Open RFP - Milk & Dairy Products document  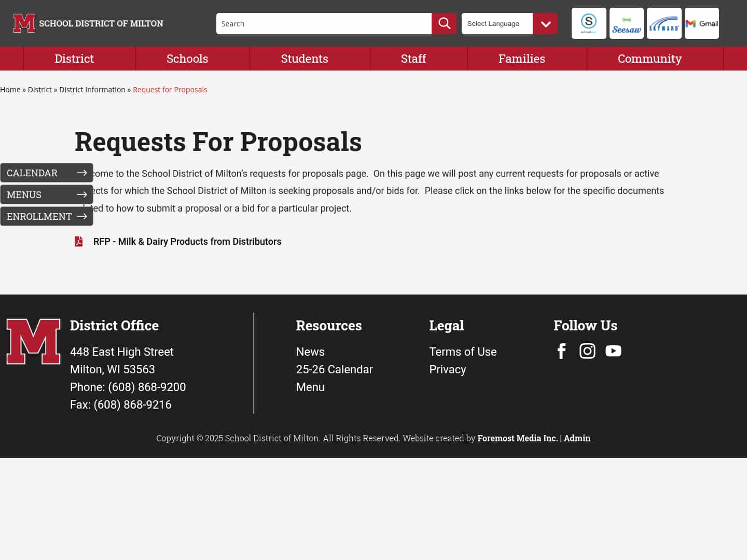[x=187, y=241]
